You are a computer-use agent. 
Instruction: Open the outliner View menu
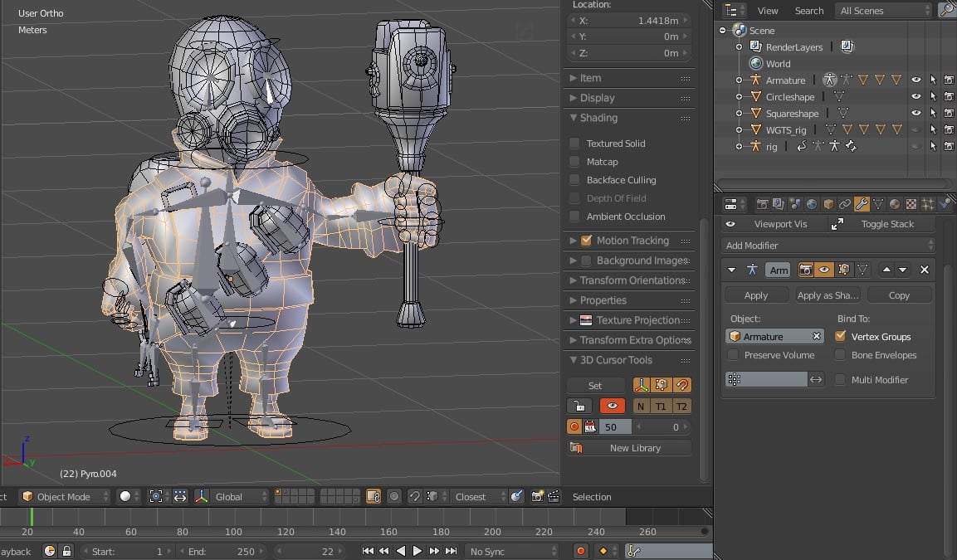click(x=768, y=10)
